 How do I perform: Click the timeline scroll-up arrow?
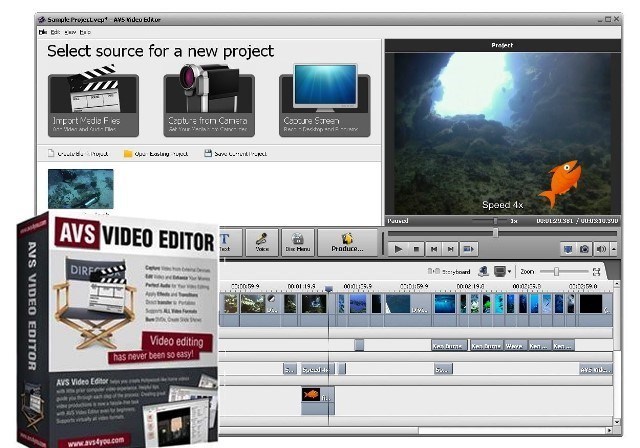click(617, 284)
